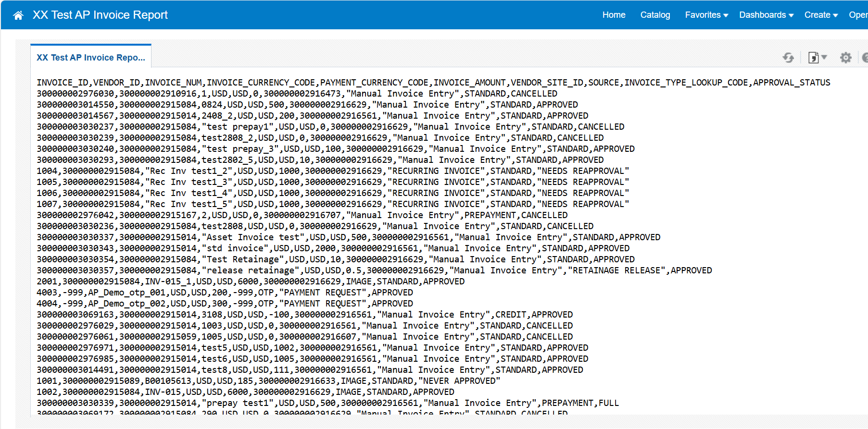Click the row containing test2808_2

[x=320, y=138]
